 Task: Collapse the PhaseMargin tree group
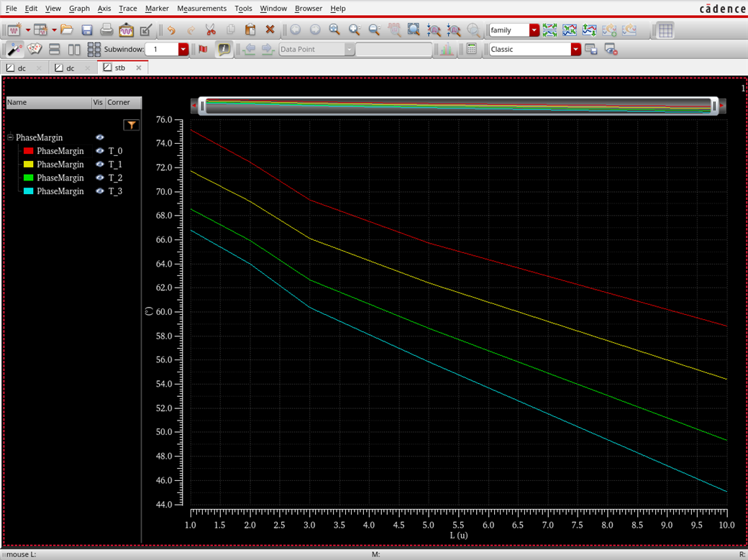(10, 137)
